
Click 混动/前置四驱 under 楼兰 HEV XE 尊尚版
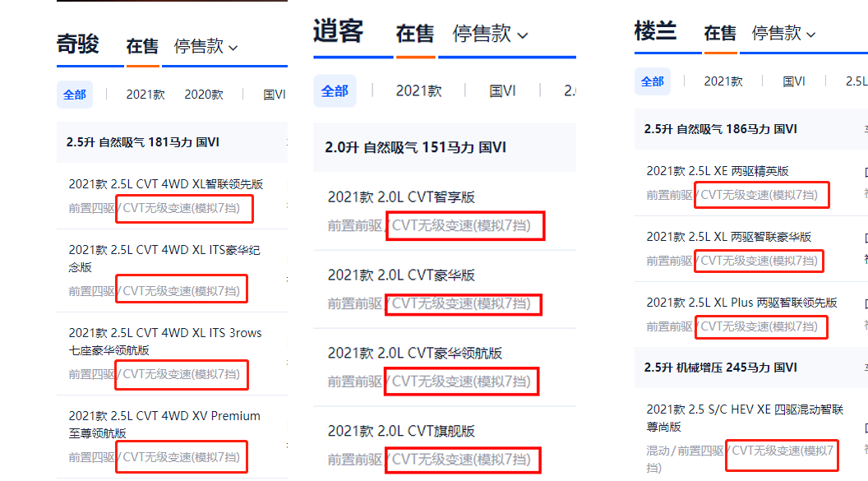pos(685,451)
